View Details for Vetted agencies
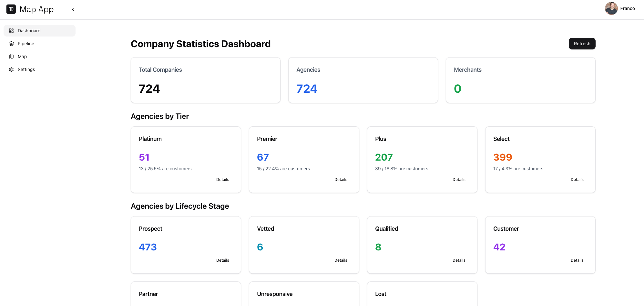Screen dimensions: 644x306 (341, 260)
